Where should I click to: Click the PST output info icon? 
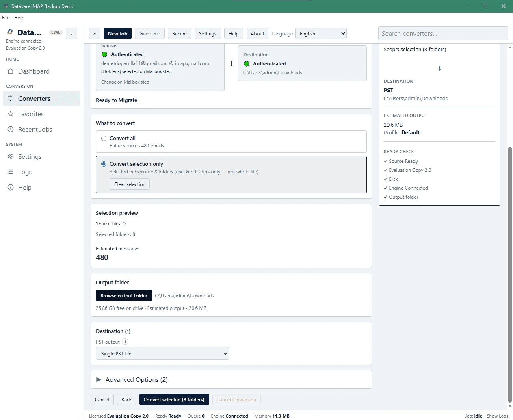pyautogui.click(x=125, y=342)
